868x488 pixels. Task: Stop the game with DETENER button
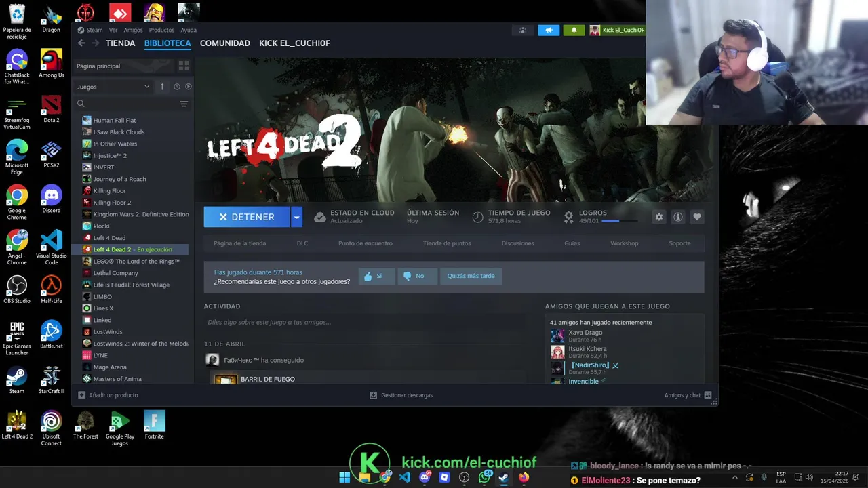pos(247,217)
